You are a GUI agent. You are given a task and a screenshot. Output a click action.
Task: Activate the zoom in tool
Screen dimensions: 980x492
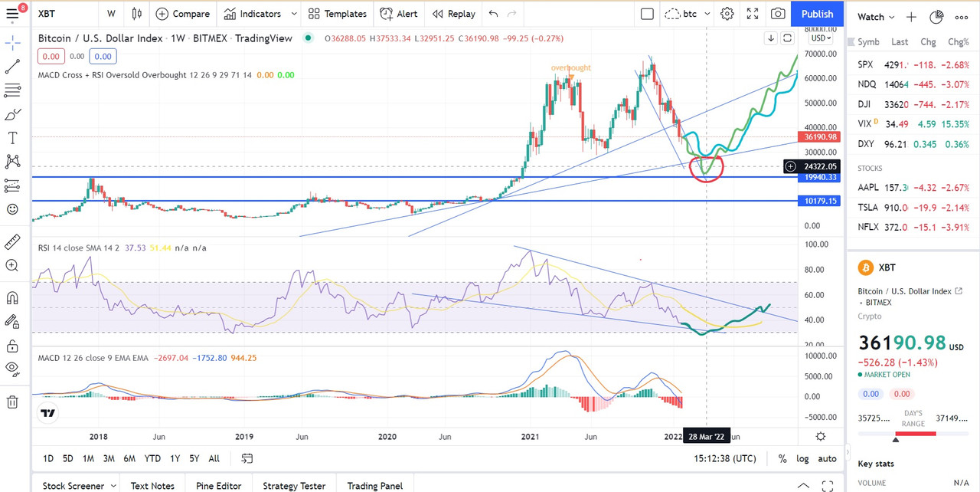pos(12,266)
